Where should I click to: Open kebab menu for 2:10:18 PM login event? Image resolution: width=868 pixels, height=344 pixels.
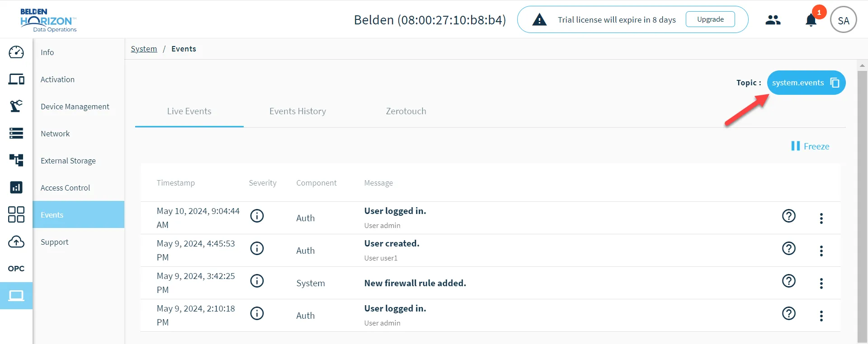821,316
